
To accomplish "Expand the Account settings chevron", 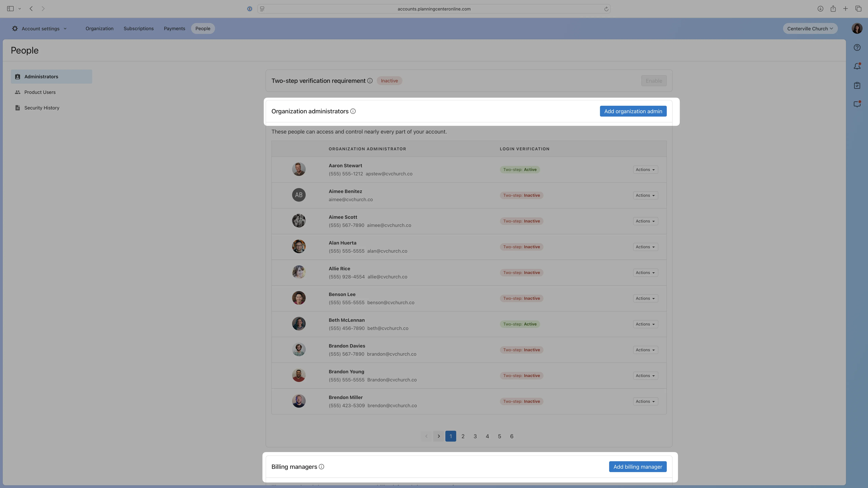I will [x=65, y=28].
